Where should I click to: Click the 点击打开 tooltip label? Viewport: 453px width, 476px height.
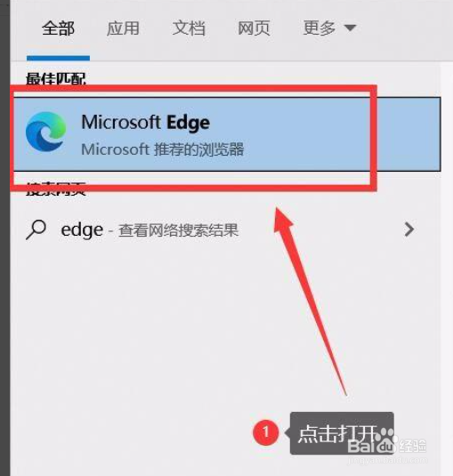339,433
